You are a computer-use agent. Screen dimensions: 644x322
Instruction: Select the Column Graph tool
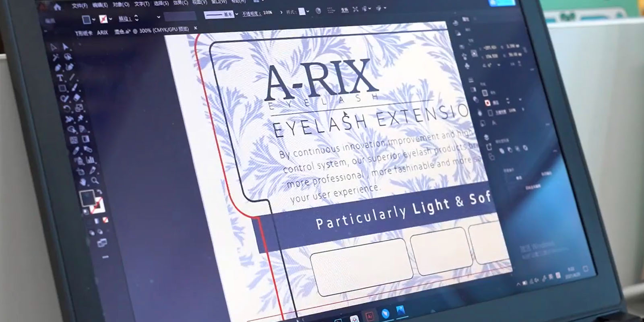90,160
